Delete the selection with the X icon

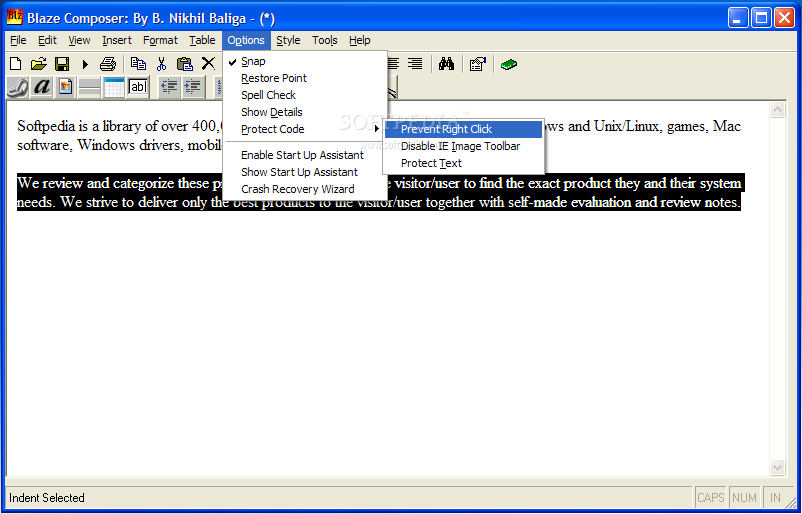pyautogui.click(x=208, y=63)
